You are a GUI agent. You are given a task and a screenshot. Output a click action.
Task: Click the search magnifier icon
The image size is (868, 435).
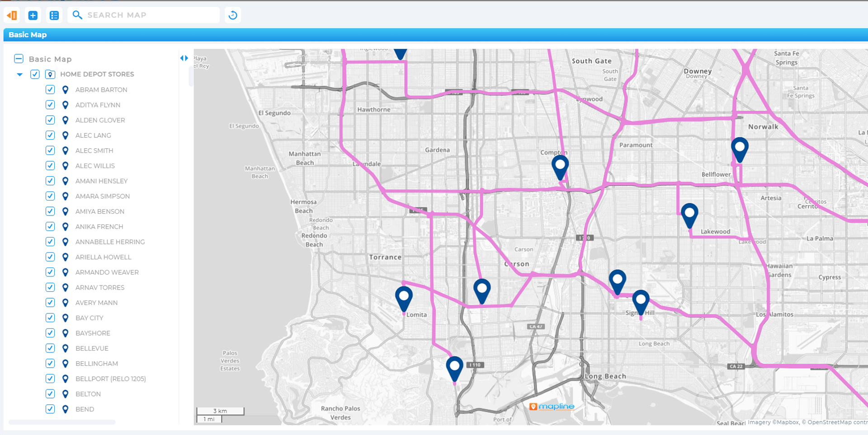[77, 15]
